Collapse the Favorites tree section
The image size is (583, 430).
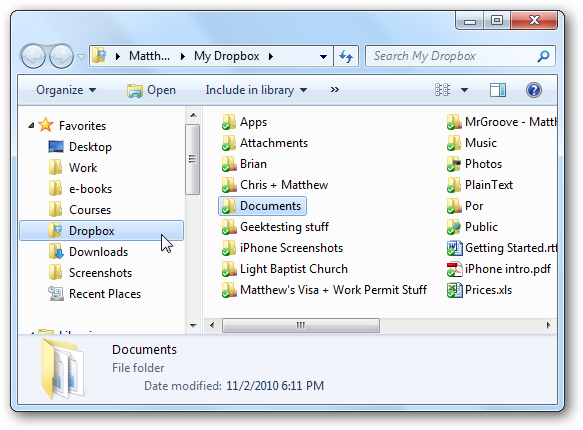(x=32, y=126)
